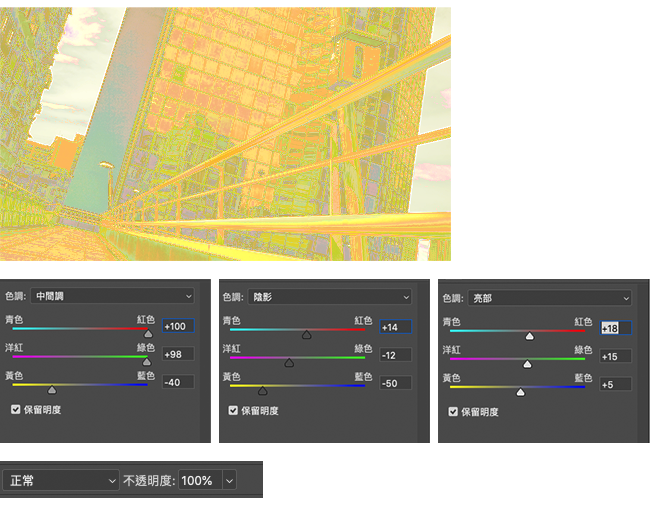This screenshot has width=663, height=506.
Task: Click the color-balanced building preview image
Action: coord(225,134)
